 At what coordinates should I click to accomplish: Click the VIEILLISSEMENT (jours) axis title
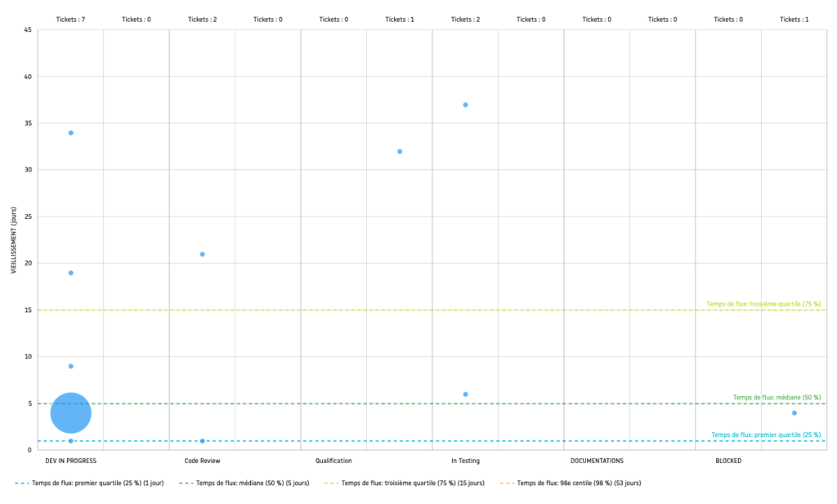point(14,240)
